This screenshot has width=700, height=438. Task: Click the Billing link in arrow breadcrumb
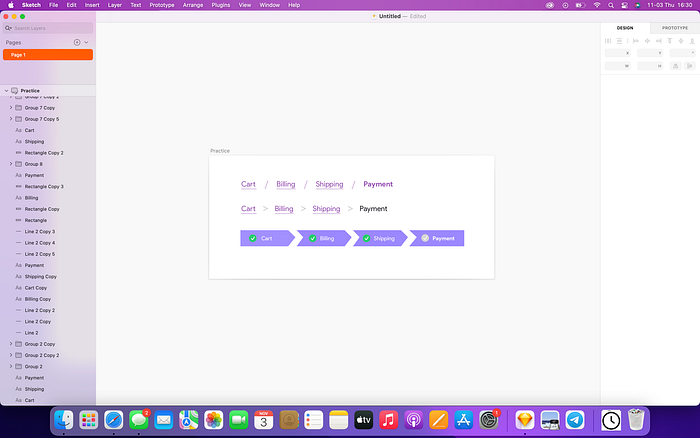pos(284,209)
